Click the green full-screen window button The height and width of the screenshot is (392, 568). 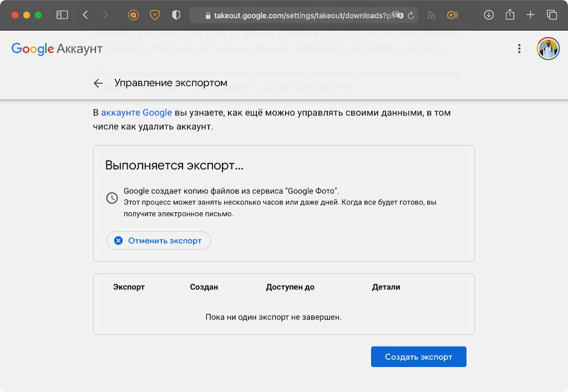click(38, 15)
